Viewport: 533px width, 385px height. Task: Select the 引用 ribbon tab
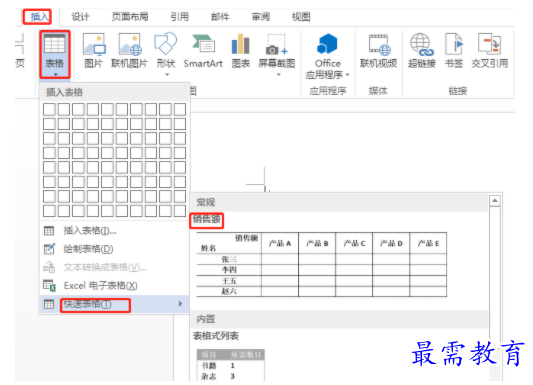(x=179, y=17)
